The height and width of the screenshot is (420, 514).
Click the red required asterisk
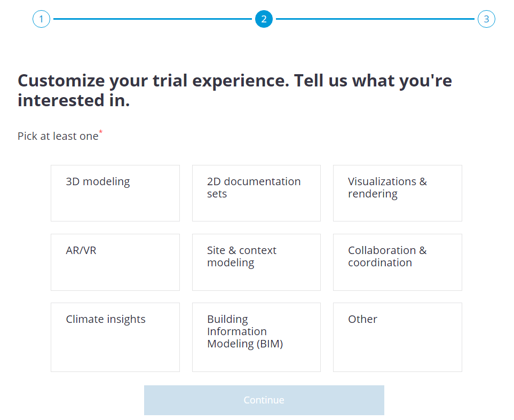click(101, 132)
